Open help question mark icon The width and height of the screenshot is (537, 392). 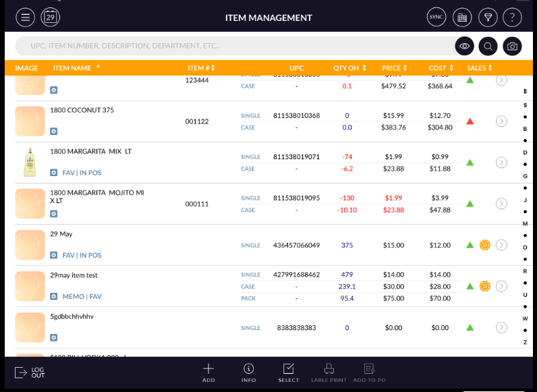pyautogui.click(x=513, y=18)
